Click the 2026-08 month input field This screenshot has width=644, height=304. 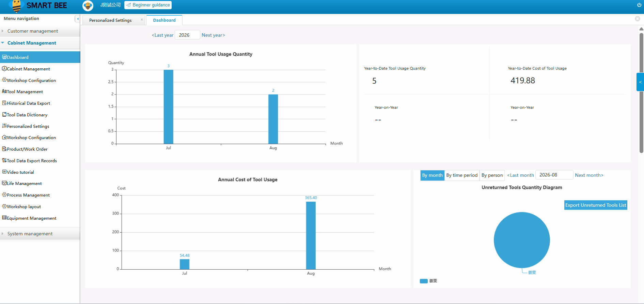[554, 175]
